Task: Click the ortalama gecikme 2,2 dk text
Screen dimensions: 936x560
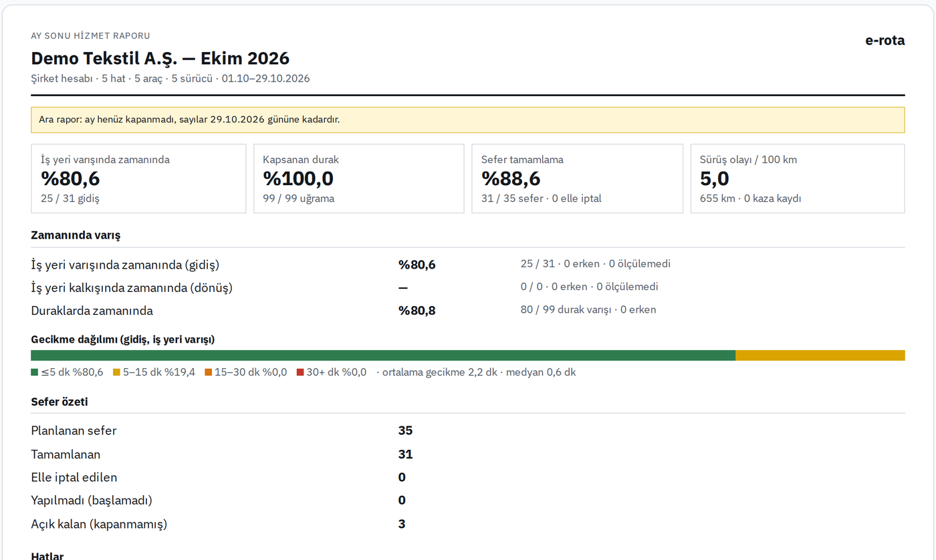Action: coord(439,372)
